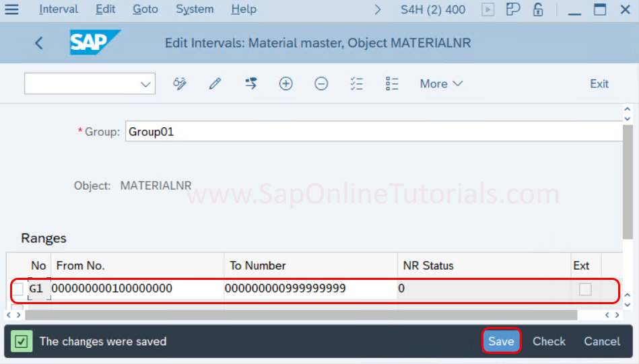639x364 pixels.
Task: Click the right arrow at the scrollbar's right end
Action: tap(617, 315)
